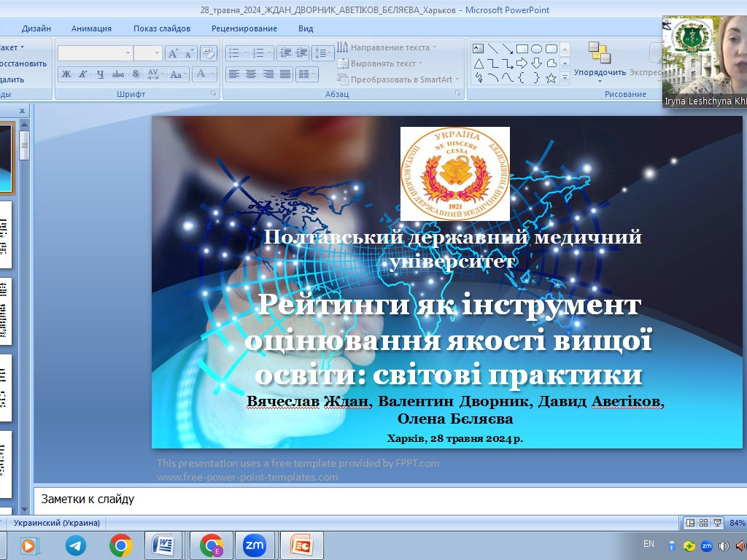Center-align the paragraph text
Viewport: 747px width, 560px height.
[x=251, y=74]
